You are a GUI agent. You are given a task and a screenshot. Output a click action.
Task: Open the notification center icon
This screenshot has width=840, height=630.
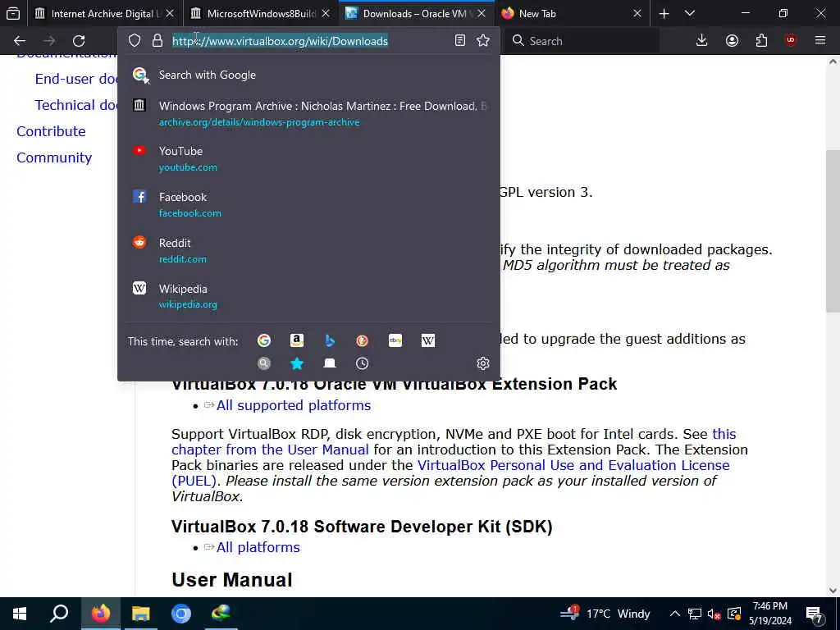click(815, 614)
